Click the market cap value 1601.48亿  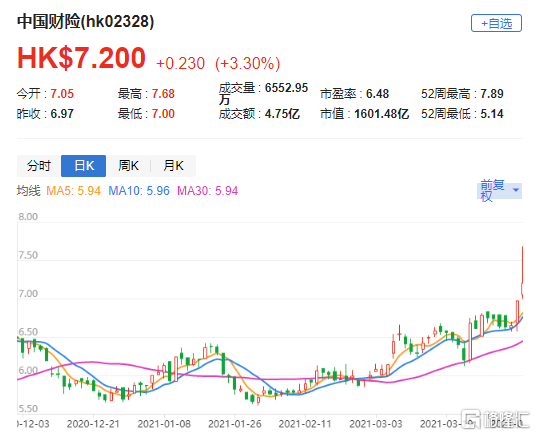tap(381, 114)
